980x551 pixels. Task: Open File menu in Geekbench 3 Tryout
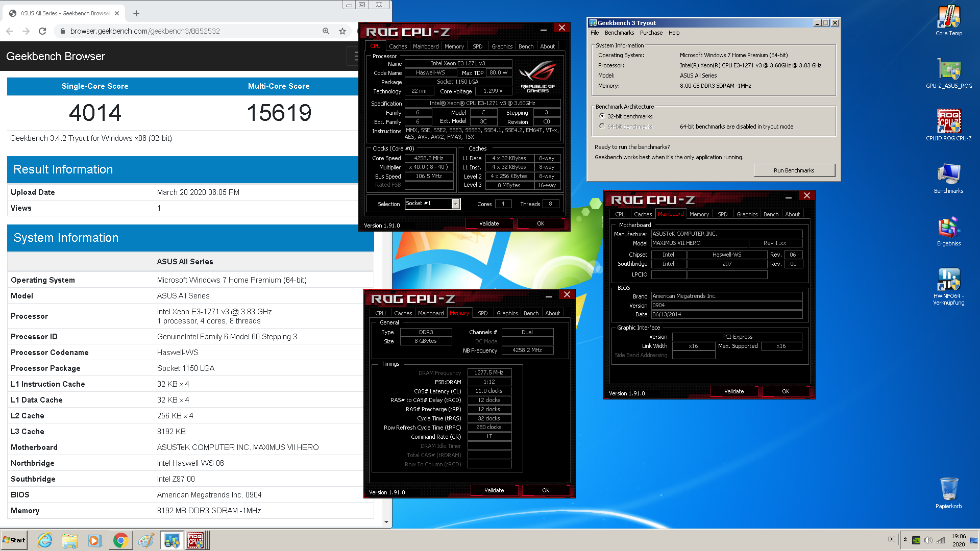pos(595,33)
